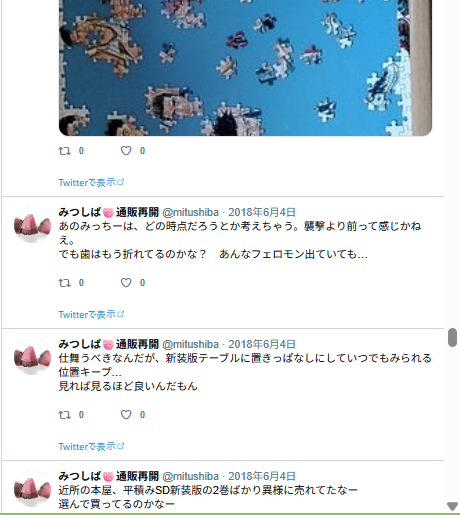Click the 2018年6月4日 date on the 仕舞うべきなんだが tweet
The image size is (460, 515).
click(262, 344)
